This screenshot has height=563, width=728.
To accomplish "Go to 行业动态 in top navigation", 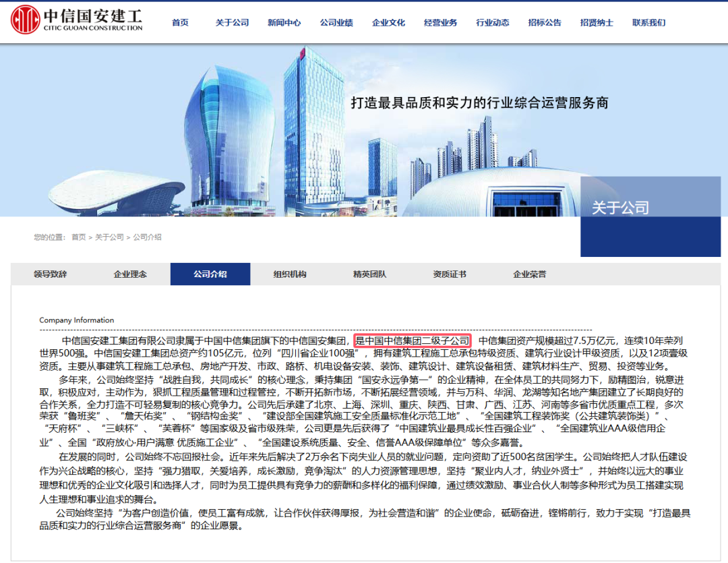I will click(x=493, y=22).
